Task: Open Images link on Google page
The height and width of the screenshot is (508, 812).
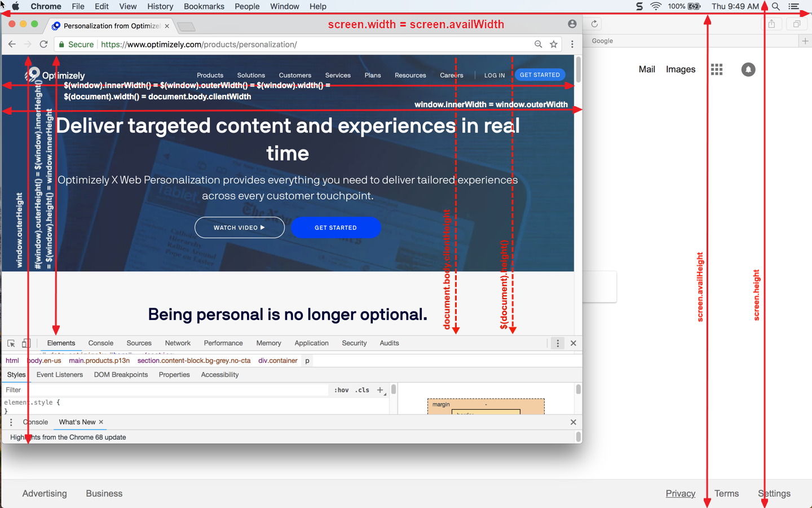Action: tap(681, 69)
